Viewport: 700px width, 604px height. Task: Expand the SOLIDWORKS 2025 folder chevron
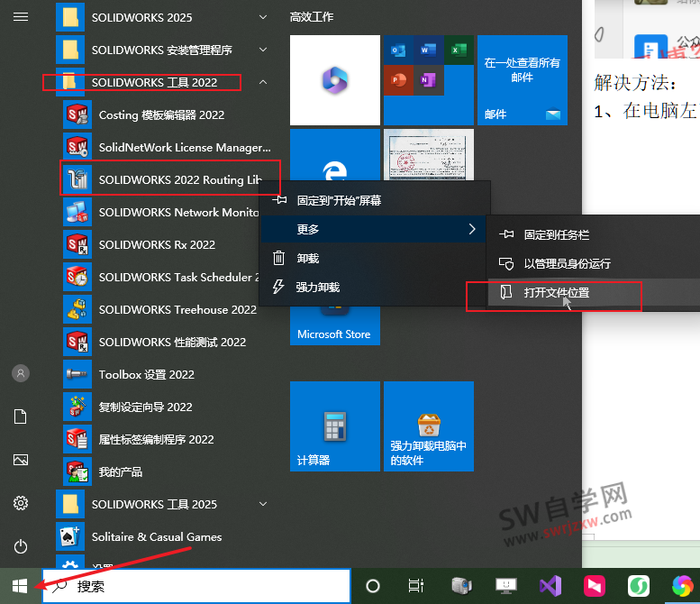(263, 17)
